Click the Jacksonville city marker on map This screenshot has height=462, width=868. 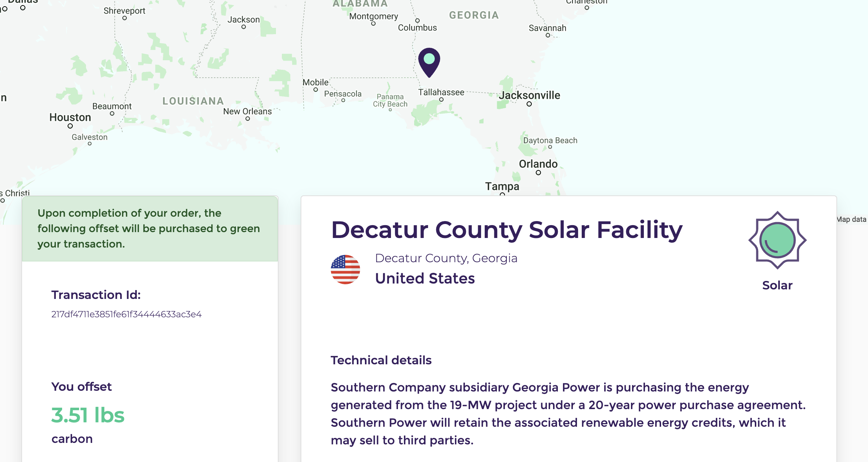(x=529, y=104)
